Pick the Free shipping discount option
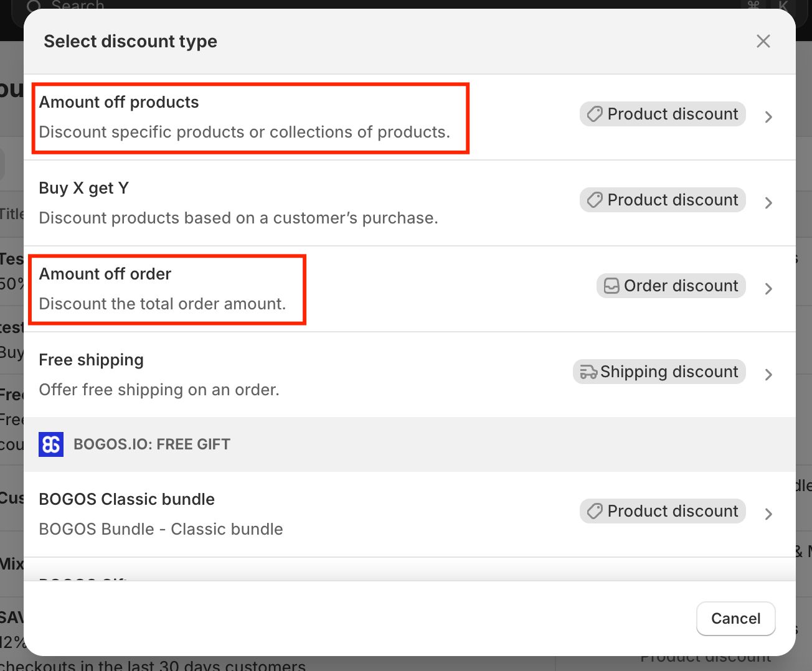Image resolution: width=812 pixels, height=671 pixels. tap(159, 375)
